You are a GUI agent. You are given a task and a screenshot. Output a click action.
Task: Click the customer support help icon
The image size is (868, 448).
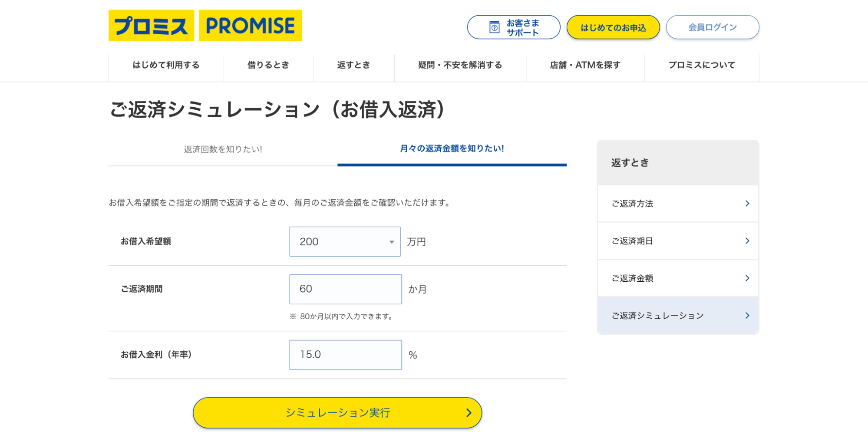tap(494, 27)
